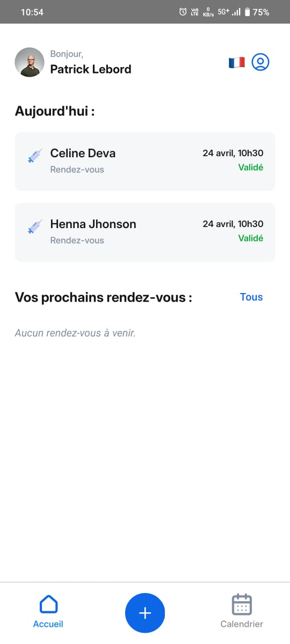
Task: Switch to the Calendrier tab label
Action: (242, 624)
